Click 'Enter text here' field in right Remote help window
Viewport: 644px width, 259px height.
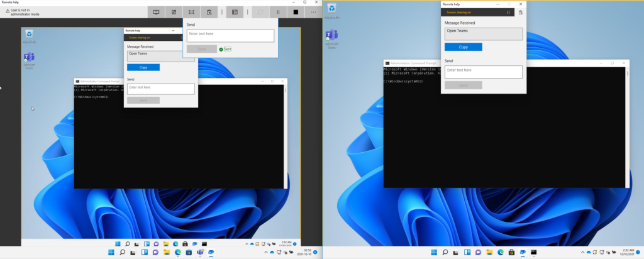[x=484, y=72]
